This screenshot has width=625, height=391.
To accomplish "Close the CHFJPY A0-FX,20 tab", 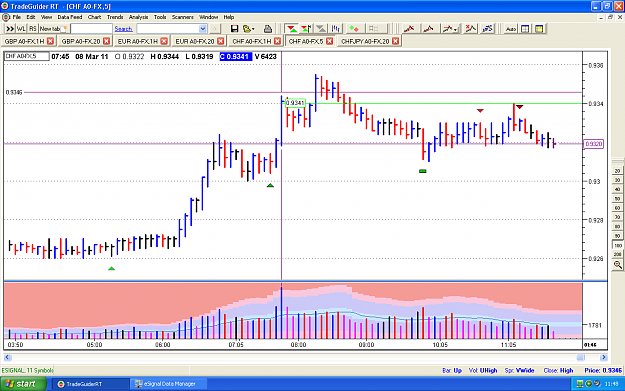I will [395, 41].
